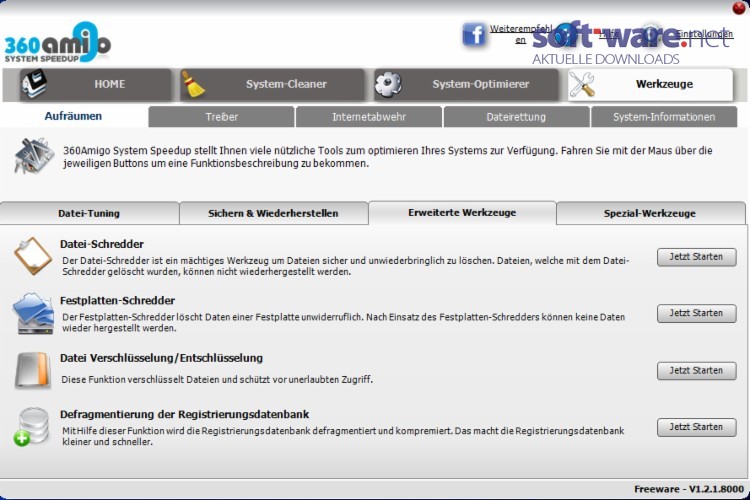Switch to the Datei-Tuning tab
Screen dimensions: 750x500
point(89,213)
